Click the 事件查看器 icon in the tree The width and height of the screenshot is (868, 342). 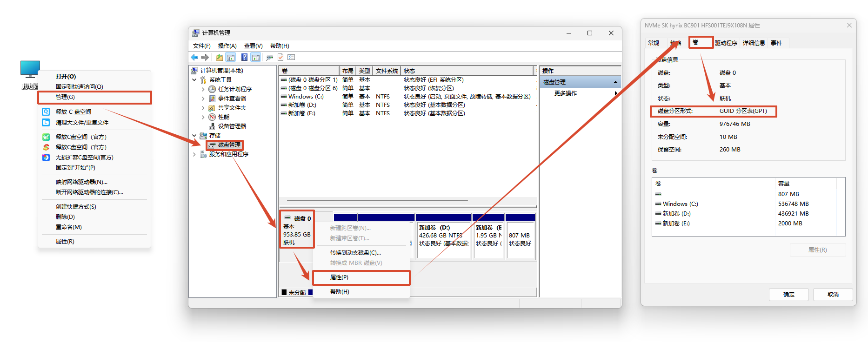212,99
